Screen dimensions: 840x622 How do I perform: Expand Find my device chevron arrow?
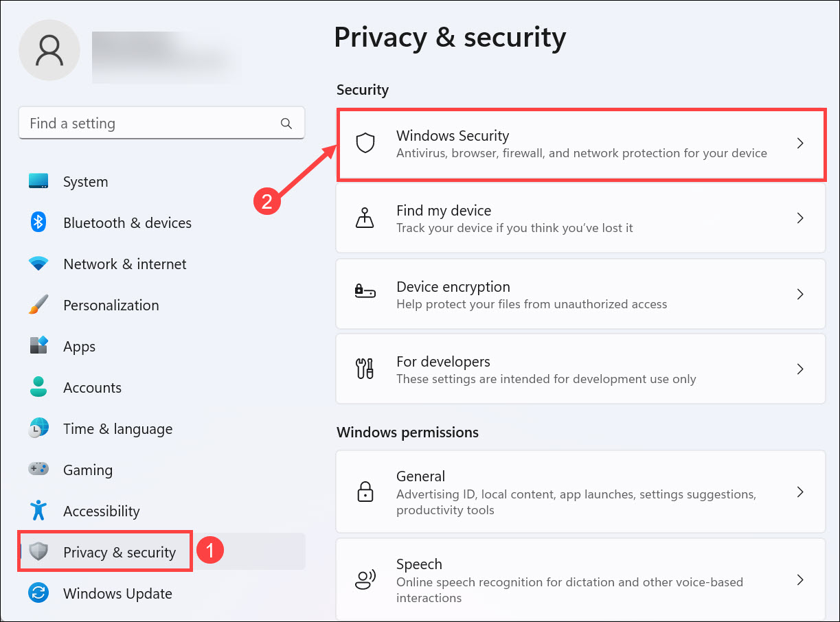(799, 218)
